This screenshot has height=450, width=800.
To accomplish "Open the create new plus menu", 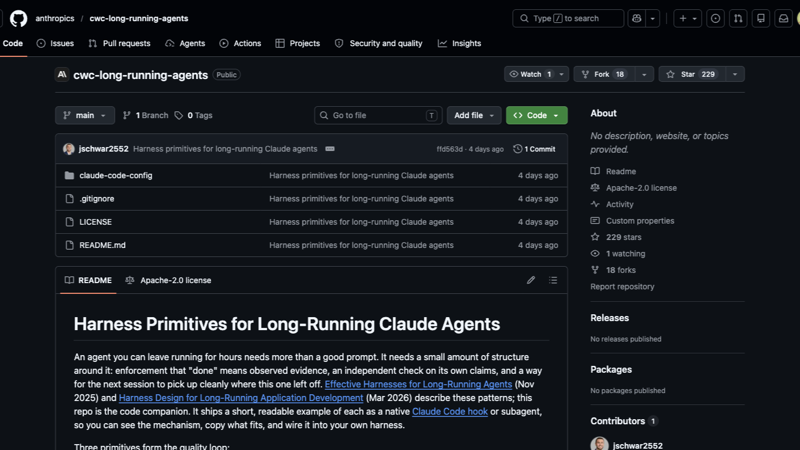I will [687, 18].
